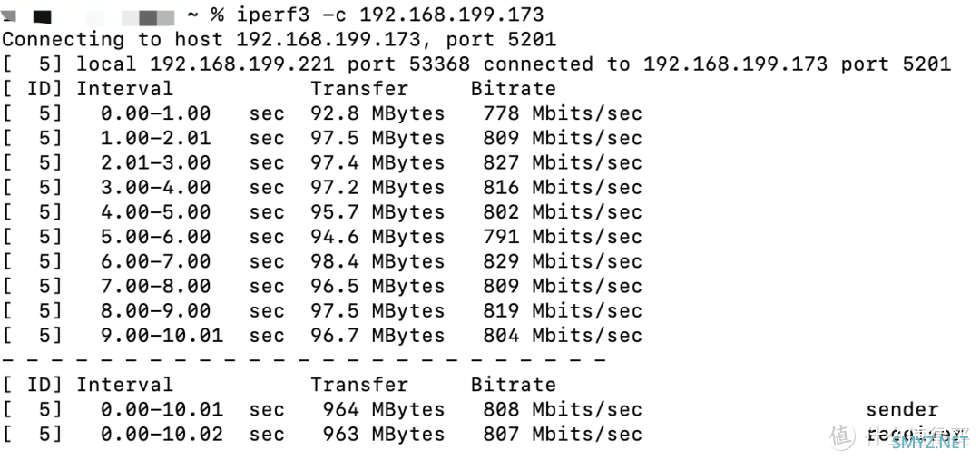Select local address 192.168.199.221

pos(242,64)
